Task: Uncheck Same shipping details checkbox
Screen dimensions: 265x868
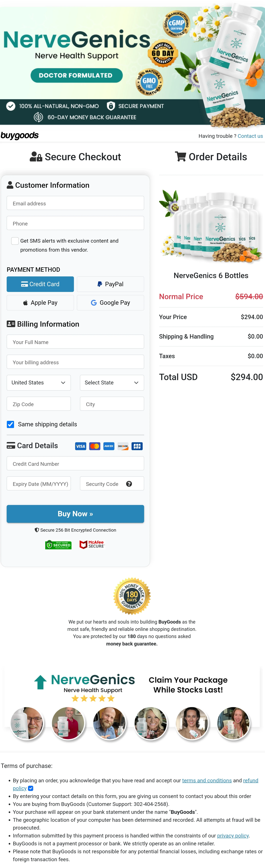Action: click(x=10, y=425)
